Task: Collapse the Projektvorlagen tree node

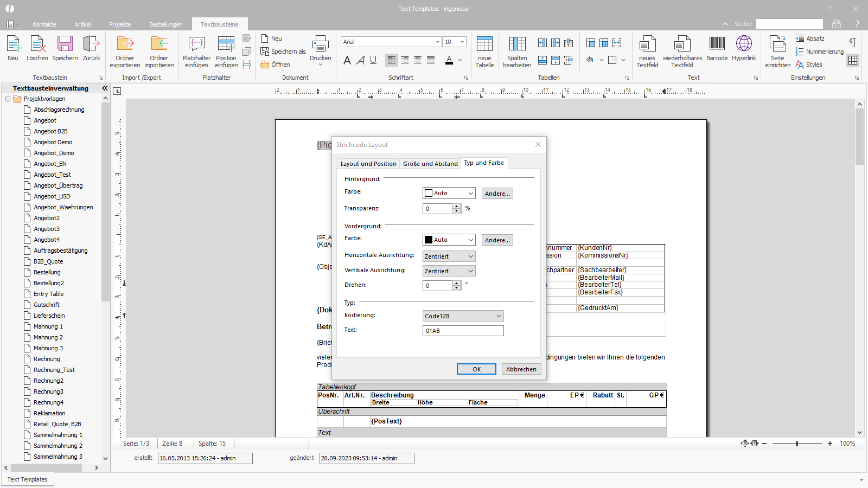Action: 8,99
